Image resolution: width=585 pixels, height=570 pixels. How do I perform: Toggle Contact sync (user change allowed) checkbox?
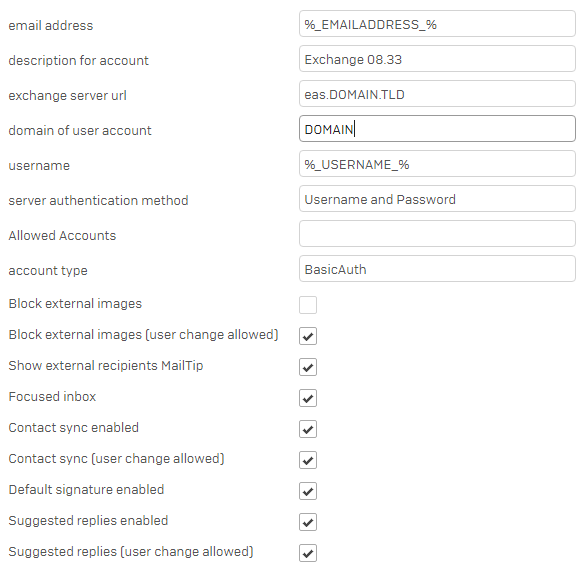[x=308, y=460]
